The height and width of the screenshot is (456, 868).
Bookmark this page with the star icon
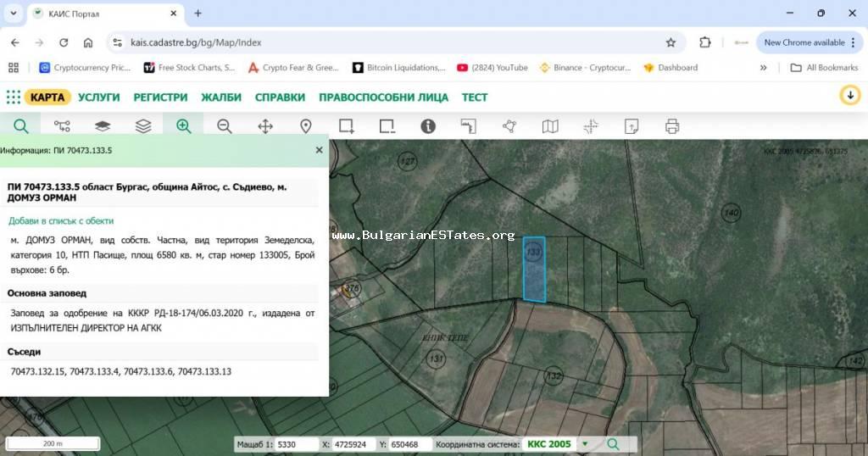point(670,42)
